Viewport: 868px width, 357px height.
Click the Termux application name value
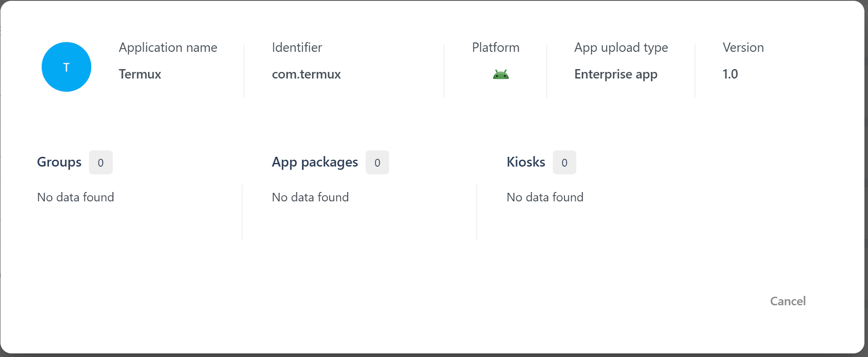(140, 74)
